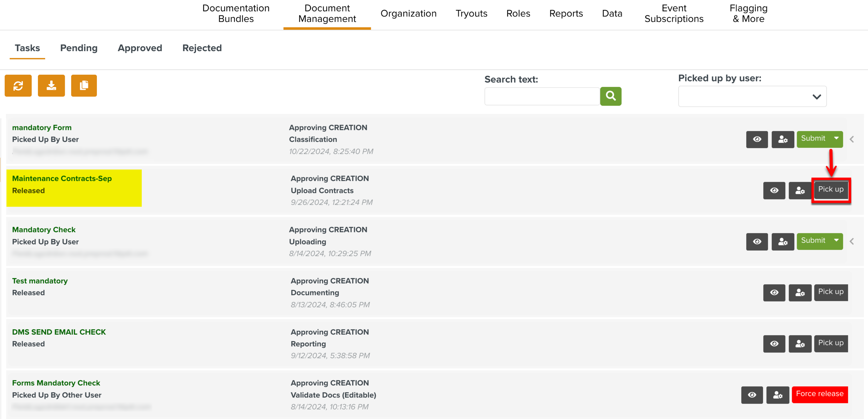Click the green search magnifier button
868x419 pixels.
point(611,96)
